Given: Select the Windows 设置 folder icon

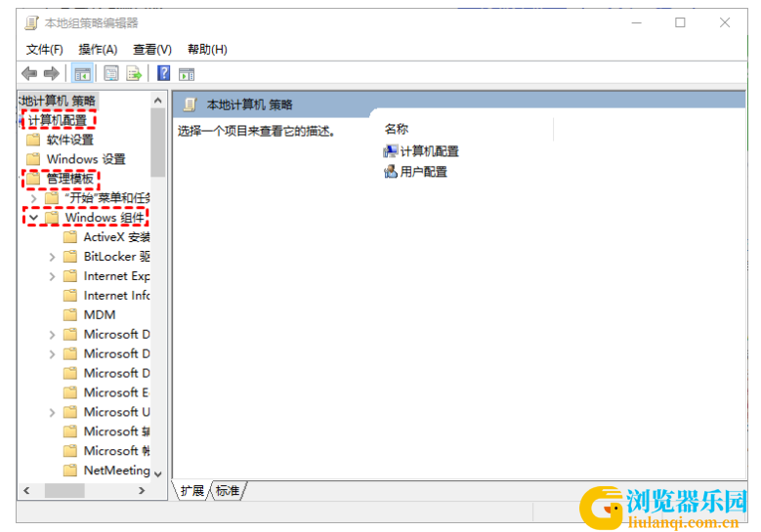Looking at the screenshot, I should 33,159.
